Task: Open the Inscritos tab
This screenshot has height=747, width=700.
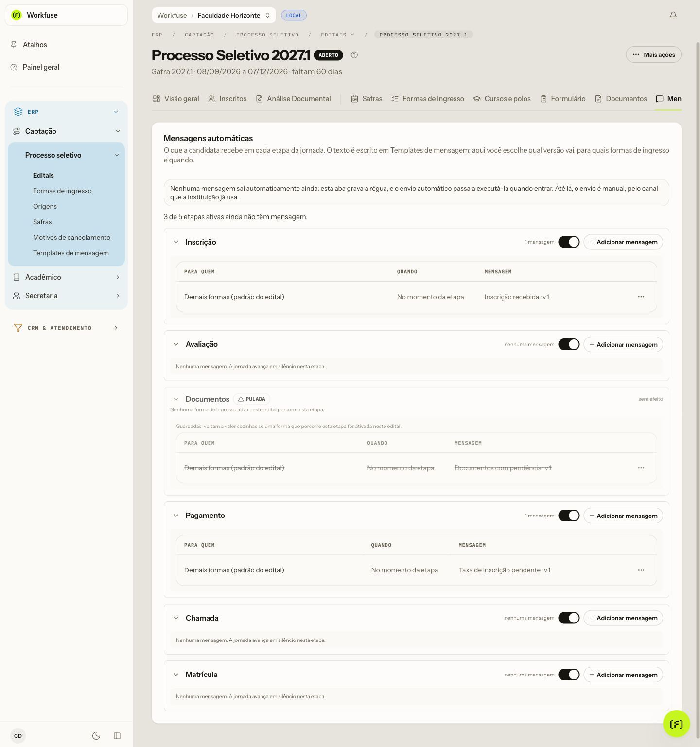Action: coord(227,99)
